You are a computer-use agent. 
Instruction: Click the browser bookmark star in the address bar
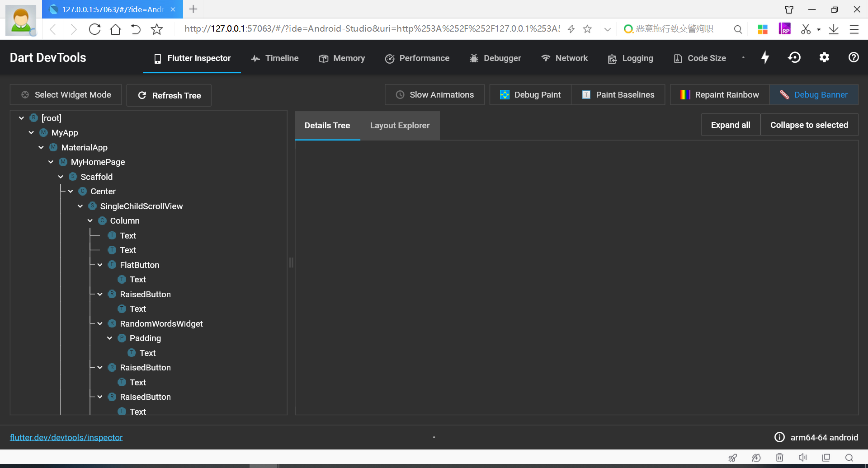[587, 29]
